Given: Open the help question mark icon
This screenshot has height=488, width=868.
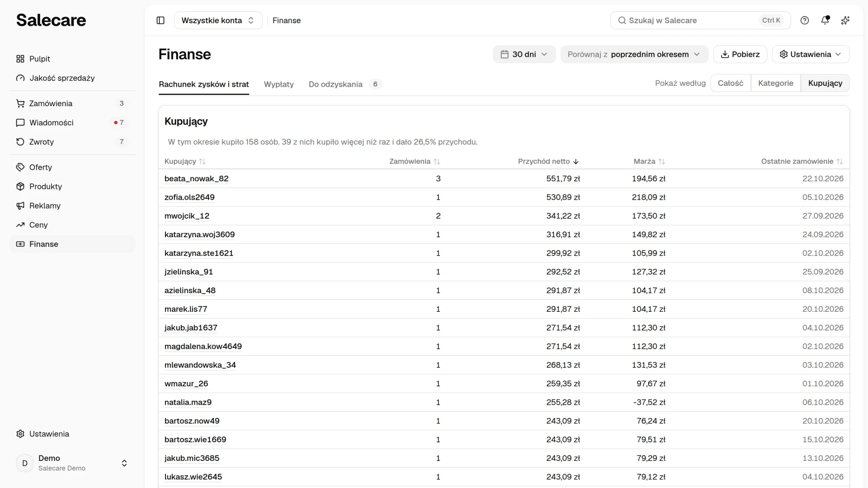Looking at the screenshot, I should (x=805, y=20).
